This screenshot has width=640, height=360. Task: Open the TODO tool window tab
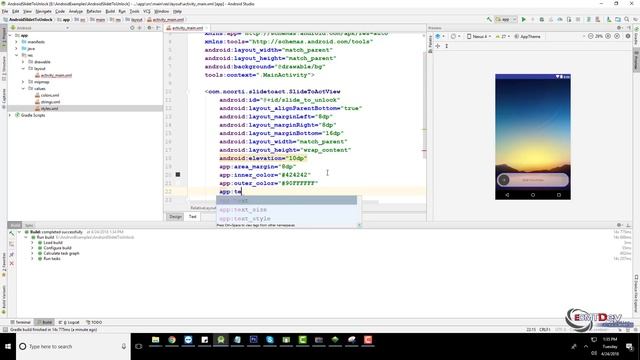coord(94,322)
